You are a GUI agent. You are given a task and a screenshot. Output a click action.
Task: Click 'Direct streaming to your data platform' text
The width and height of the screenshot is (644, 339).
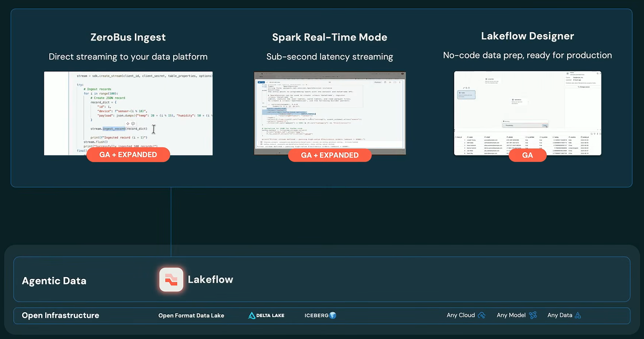pos(128,57)
